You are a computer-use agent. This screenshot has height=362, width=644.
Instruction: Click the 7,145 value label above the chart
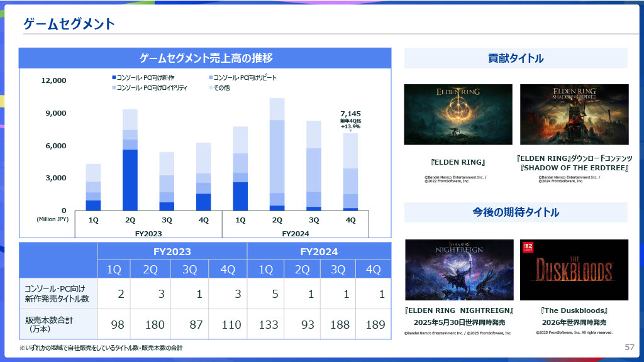pos(350,114)
